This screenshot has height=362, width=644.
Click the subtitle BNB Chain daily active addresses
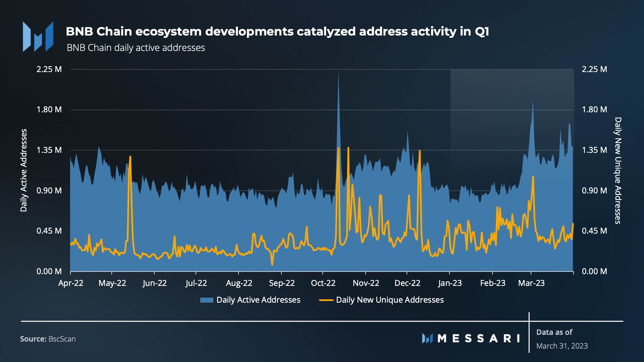[136, 48]
